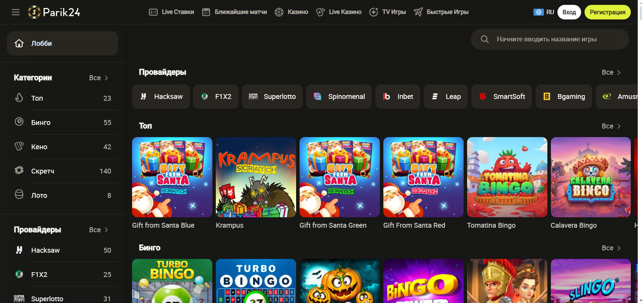The width and height of the screenshot is (644, 303).
Task: Click the Лото coin stack icon
Action: (x=19, y=194)
